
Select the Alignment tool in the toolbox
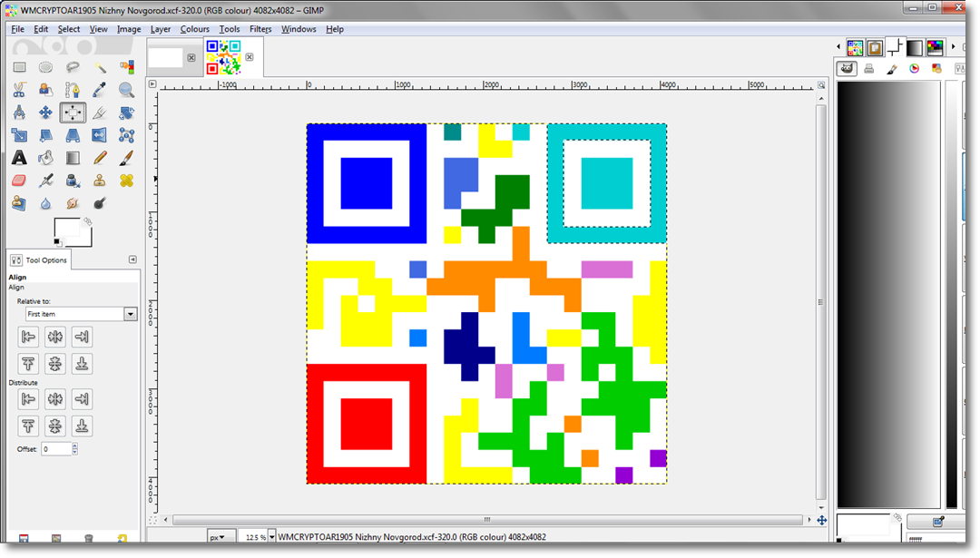pyautogui.click(x=73, y=113)
